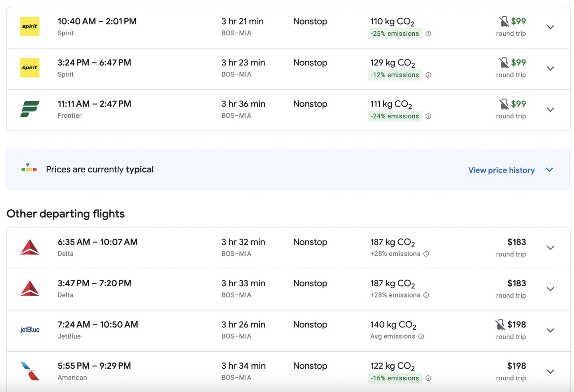Click emissions info icon next to -24% emissions
The image size is (574, 392).
[x=428, y=116]
